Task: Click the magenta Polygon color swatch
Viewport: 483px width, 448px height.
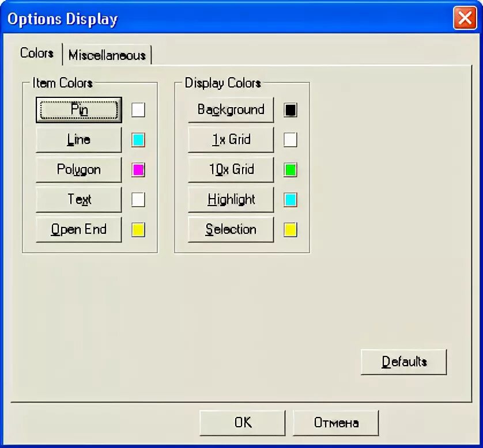Action: 138,169
